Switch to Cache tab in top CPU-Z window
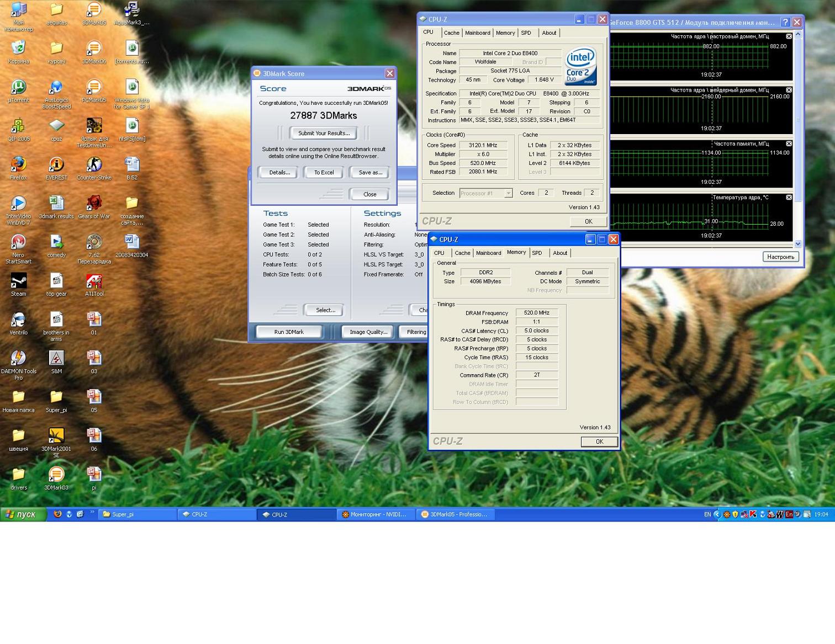The width and height of the screenshot is (835, 644). pyautogui.click(x=451, y=33)
